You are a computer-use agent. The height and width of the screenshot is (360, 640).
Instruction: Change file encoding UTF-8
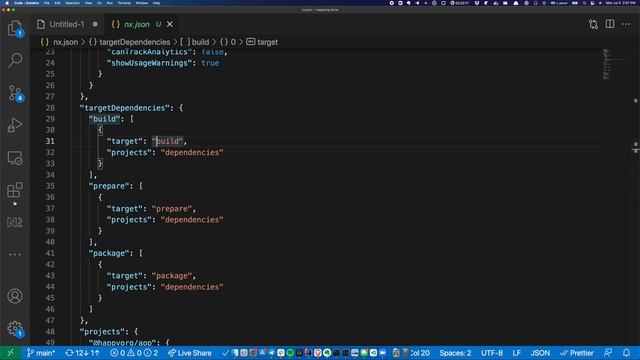[492, 353]
